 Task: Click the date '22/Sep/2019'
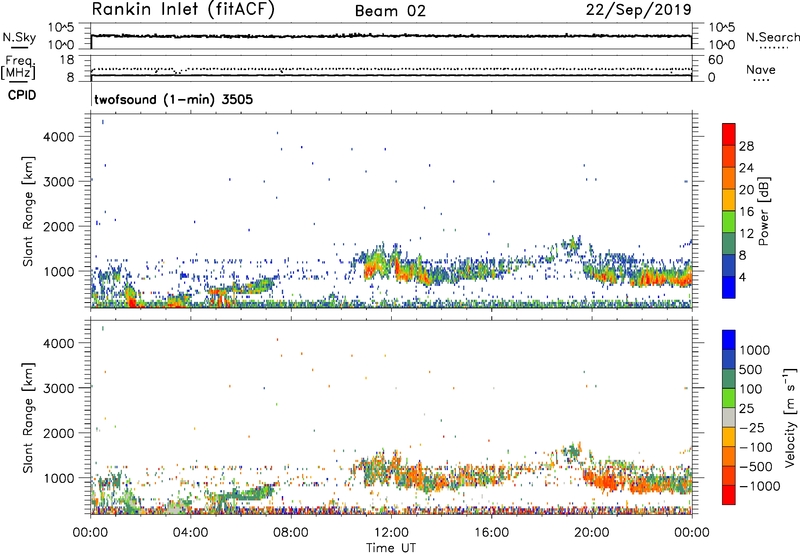[x=638, y=10]
